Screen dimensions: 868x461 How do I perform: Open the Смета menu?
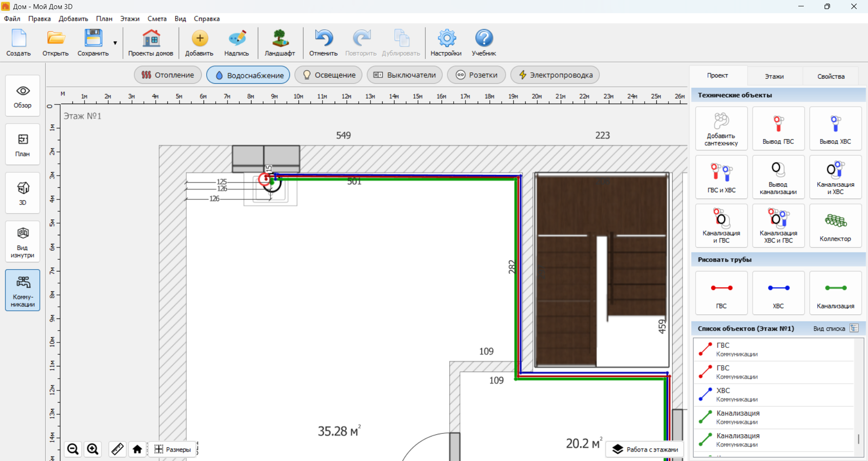coord(157,19)
